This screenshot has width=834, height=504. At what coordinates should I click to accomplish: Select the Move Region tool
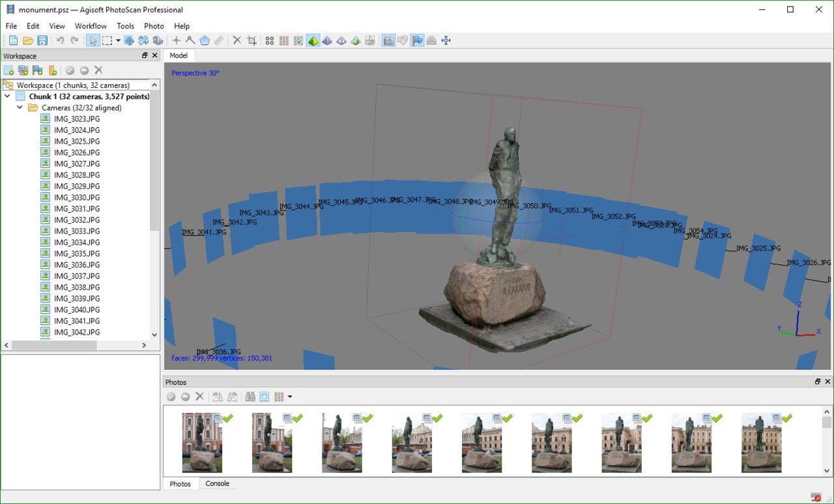[129, 40]
